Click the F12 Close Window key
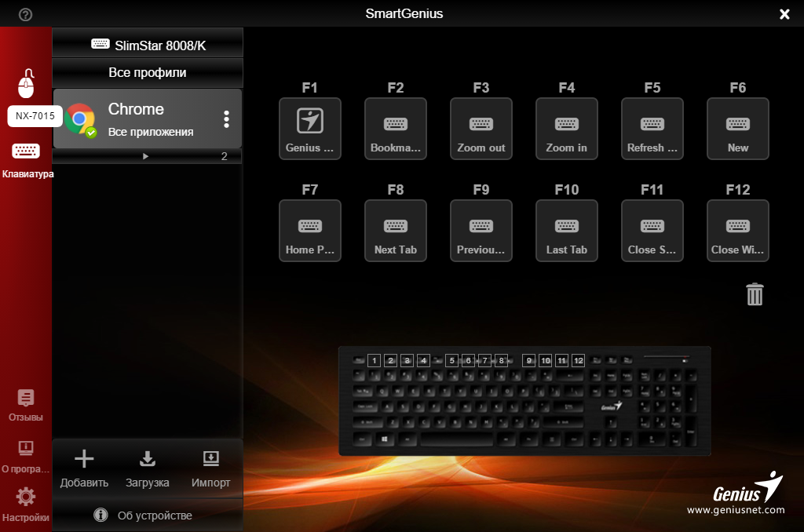804x532 pixels. coord(738,231)
